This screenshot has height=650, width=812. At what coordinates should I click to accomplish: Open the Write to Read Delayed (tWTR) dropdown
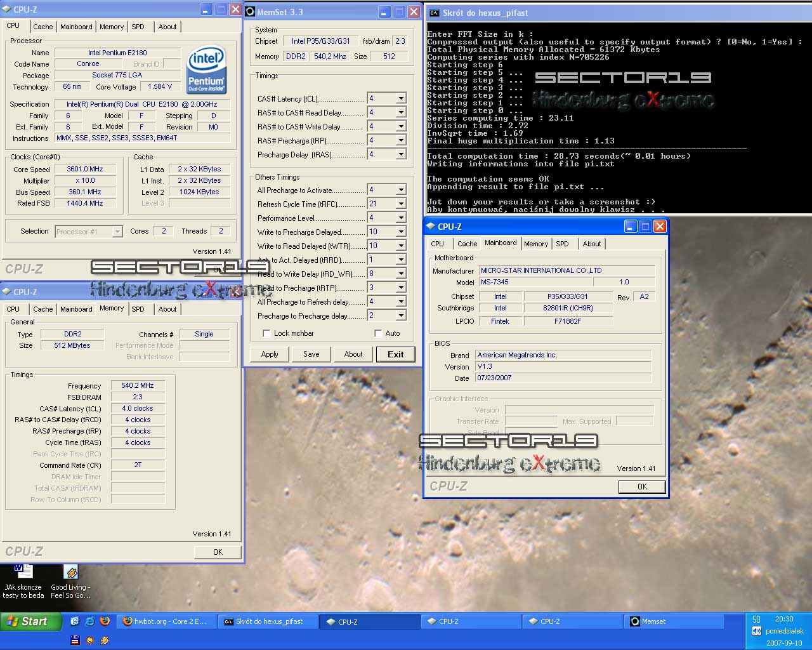[401, 246]
